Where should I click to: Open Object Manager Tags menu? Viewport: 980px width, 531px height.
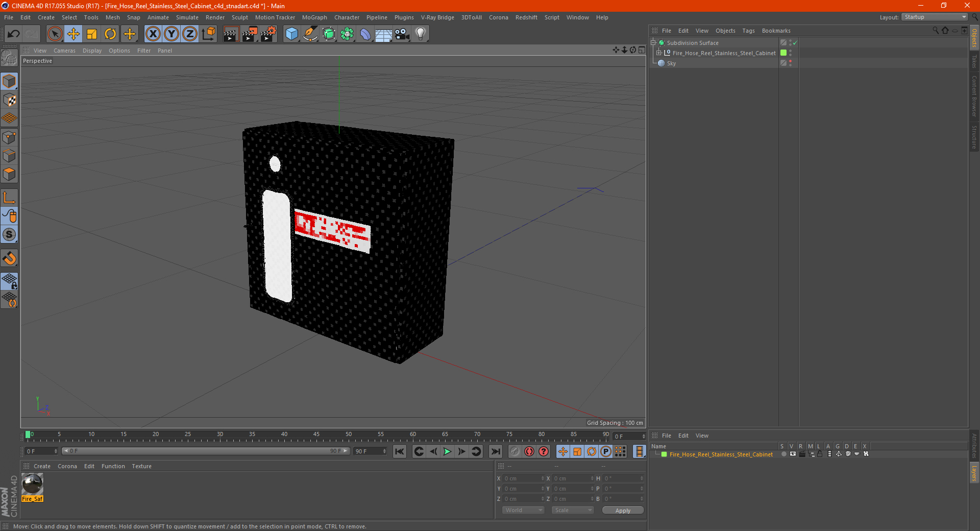tap(748, 31)
